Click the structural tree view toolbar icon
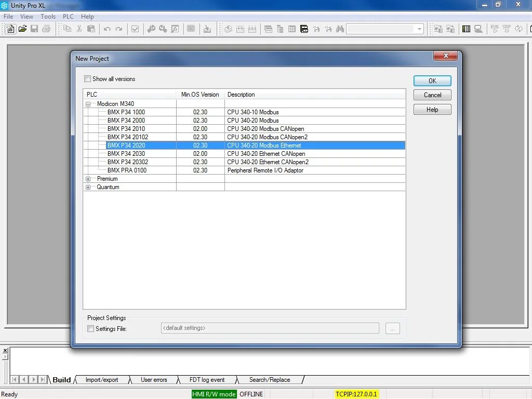 (280, 29)
